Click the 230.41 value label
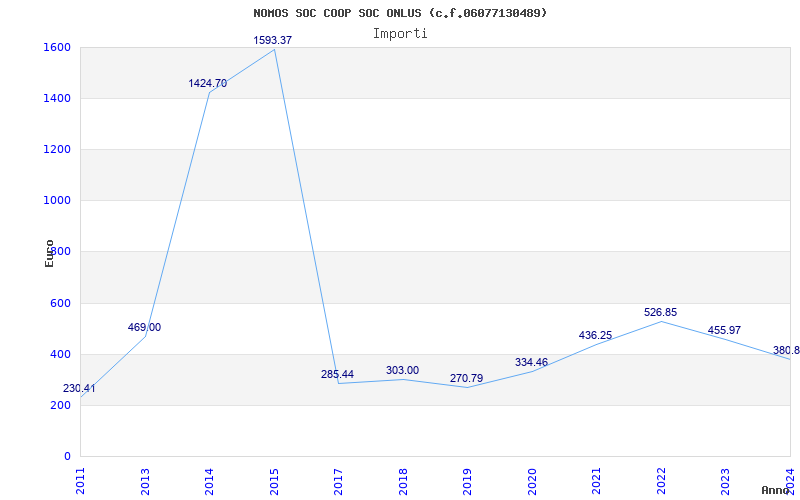 79,388
